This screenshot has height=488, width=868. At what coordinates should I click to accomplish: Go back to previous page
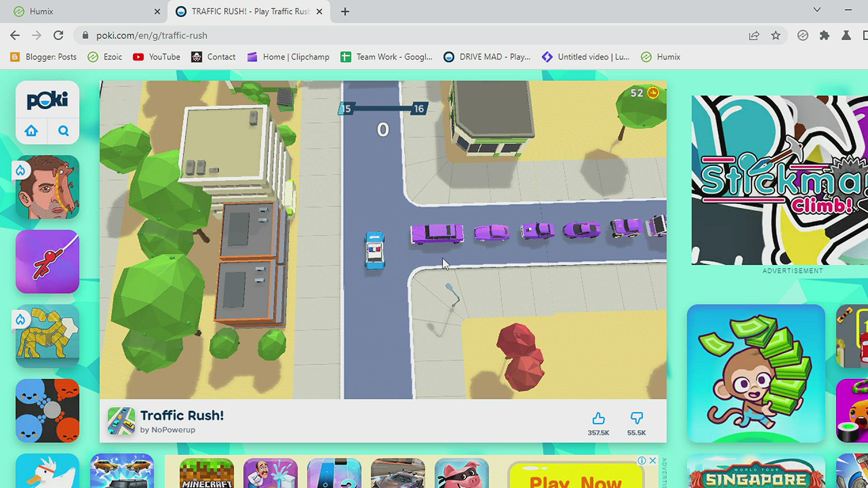click(15, 35)
